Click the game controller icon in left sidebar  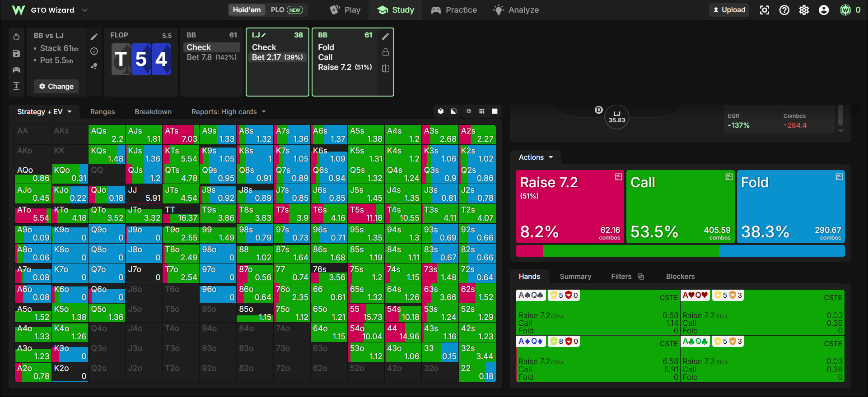pyautogui.click(x=16, y=70)
